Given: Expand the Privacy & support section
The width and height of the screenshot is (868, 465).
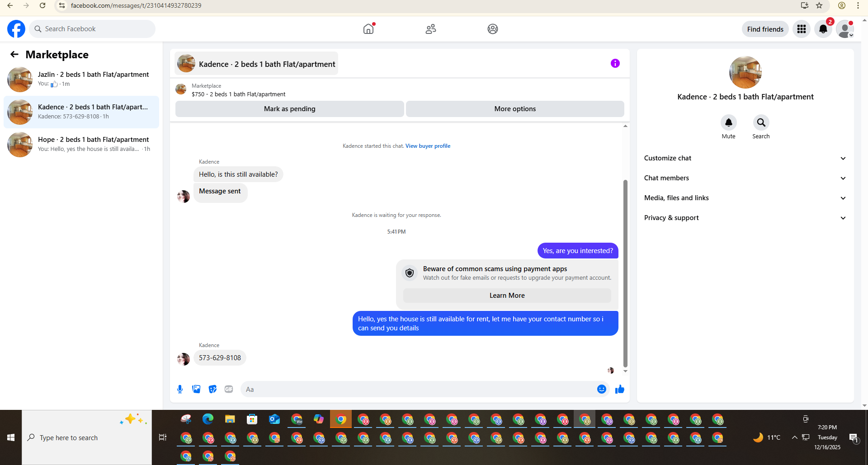Looking at the screenshot, I should 745,218.
